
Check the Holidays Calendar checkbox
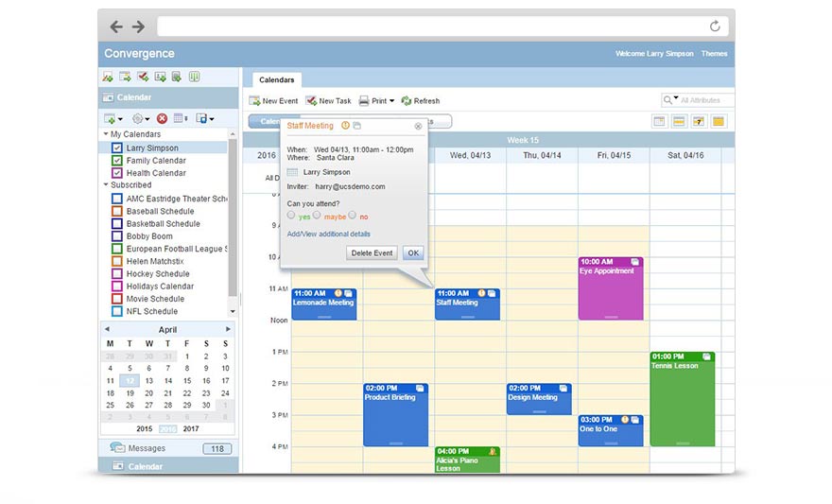tap(117, 287)
